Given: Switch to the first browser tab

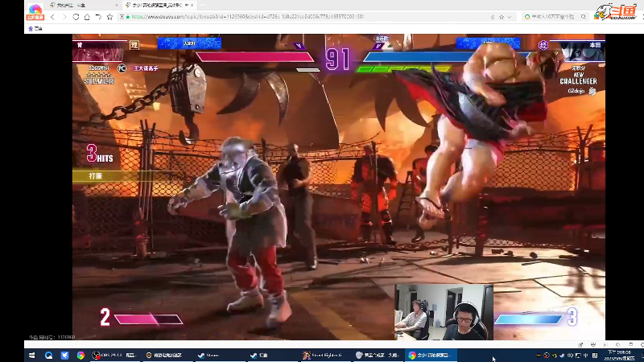Looking at the screenshot, I should point(84,6).
